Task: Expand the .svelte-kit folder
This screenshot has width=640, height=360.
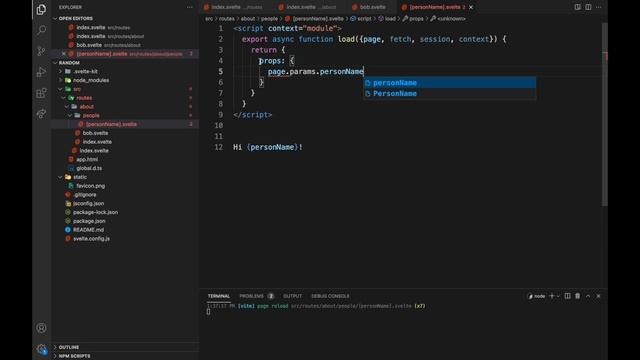Action: pos(85,71)
